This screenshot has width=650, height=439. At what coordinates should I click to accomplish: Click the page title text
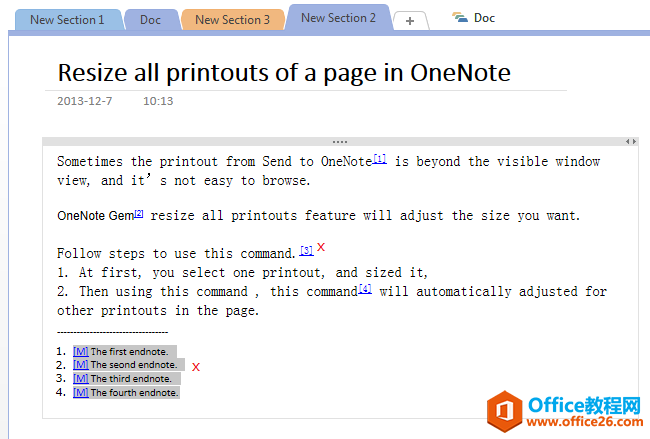[x=284, y=73]
